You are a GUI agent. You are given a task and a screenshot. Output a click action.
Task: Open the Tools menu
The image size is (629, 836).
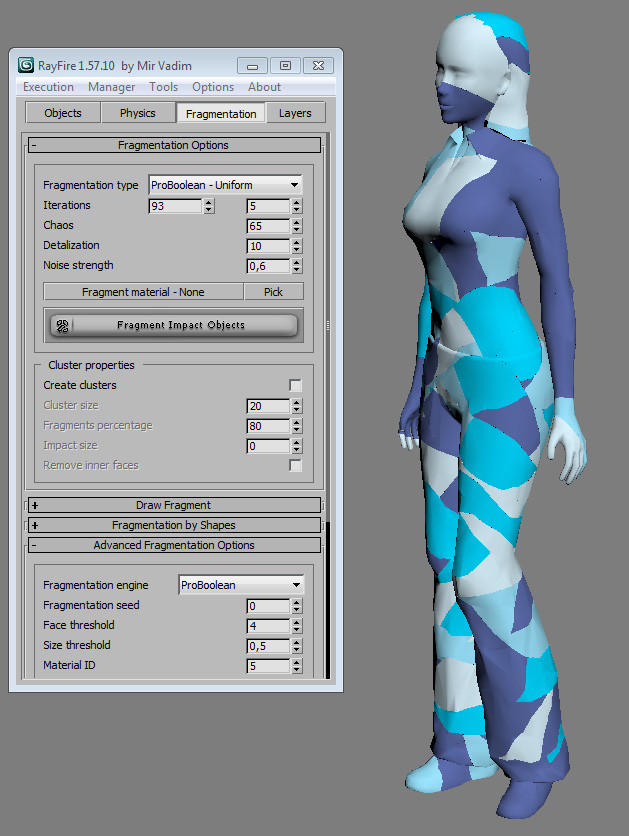[x=163, y=87]
